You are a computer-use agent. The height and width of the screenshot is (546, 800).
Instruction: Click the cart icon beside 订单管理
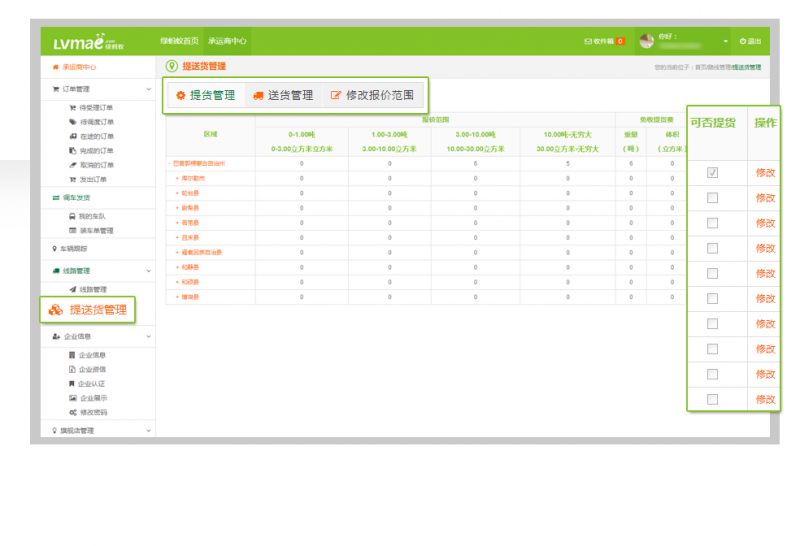click(x=56, y=89)
